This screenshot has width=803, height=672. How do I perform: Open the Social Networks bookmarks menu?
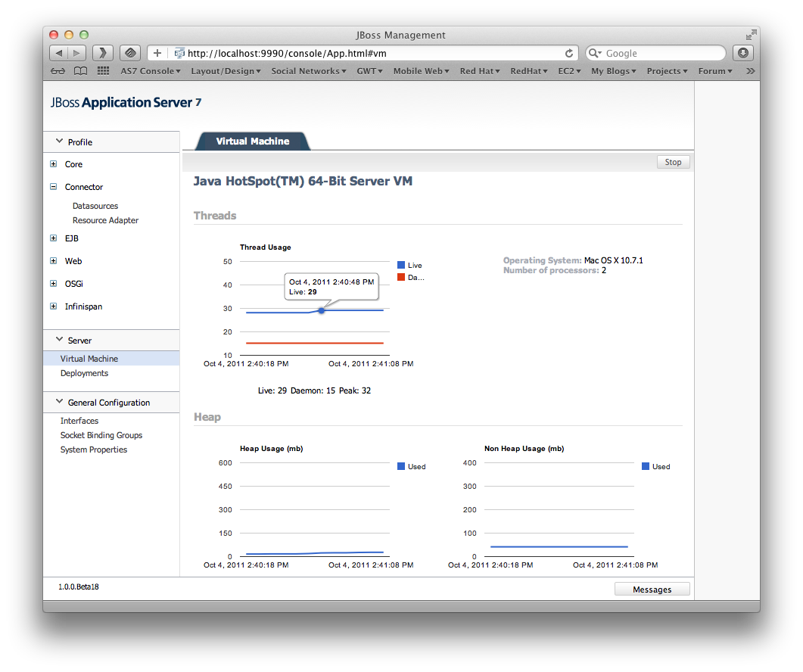pos(309,71)
